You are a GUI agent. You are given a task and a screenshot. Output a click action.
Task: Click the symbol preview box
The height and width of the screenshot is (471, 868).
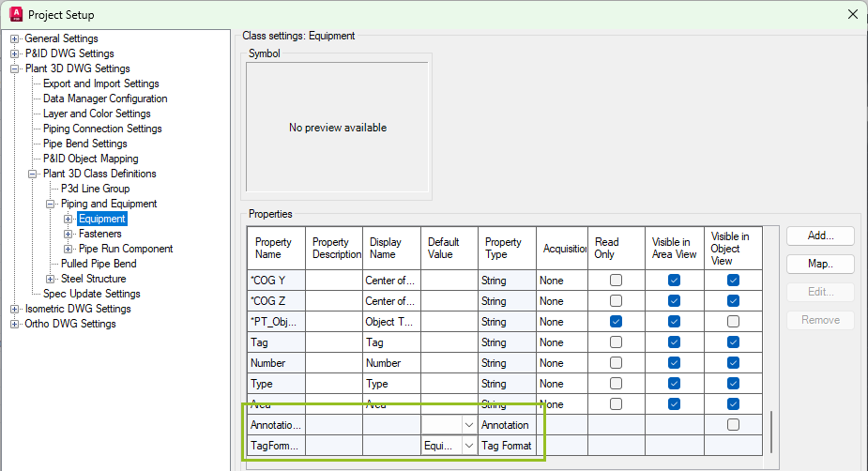(x=337, y=128)
